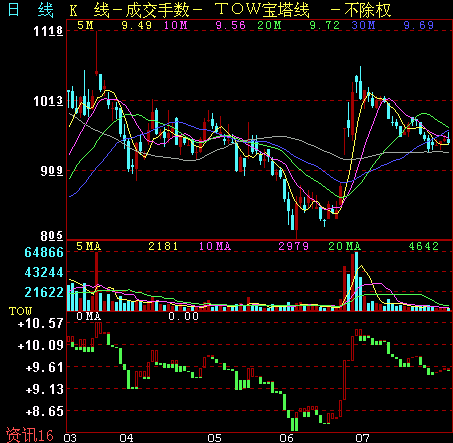Open the 资讯16 news link
Viewport: 453px width, 443px height.
pos(30,435)
